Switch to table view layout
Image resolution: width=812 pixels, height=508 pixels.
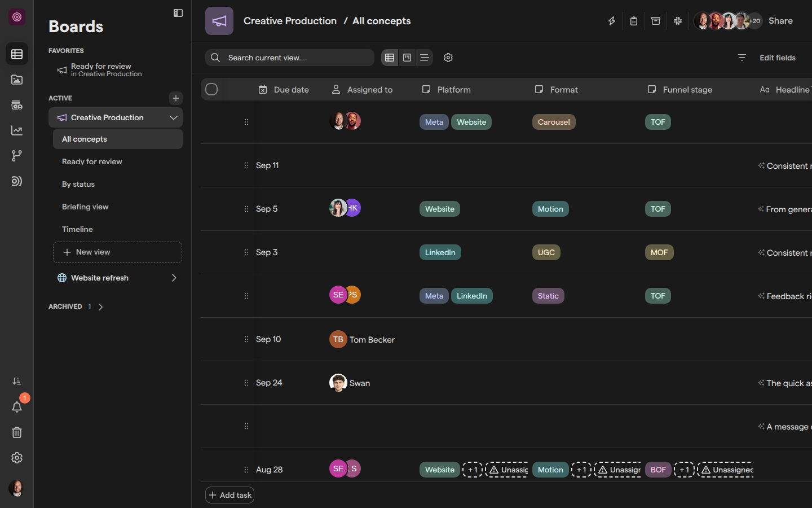[390, 58]
